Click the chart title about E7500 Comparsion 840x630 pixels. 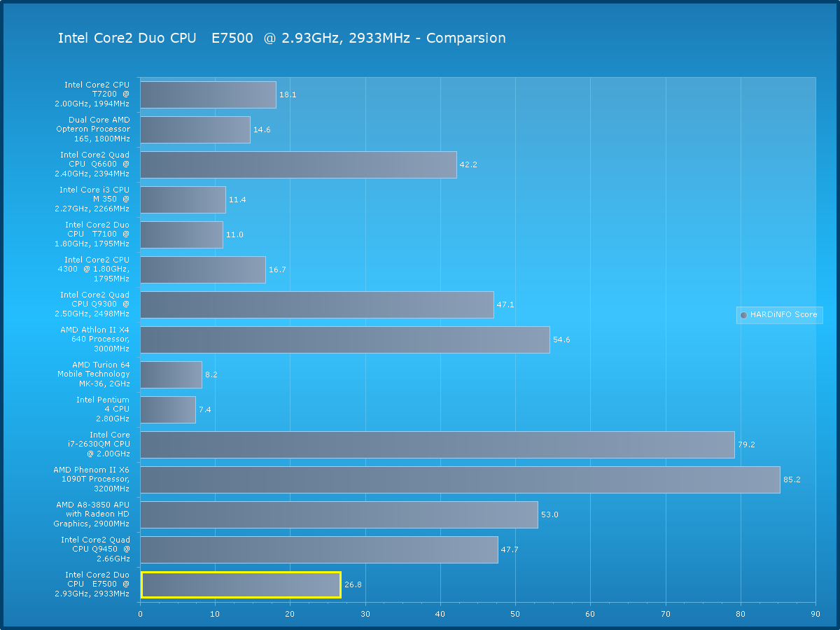281,38
